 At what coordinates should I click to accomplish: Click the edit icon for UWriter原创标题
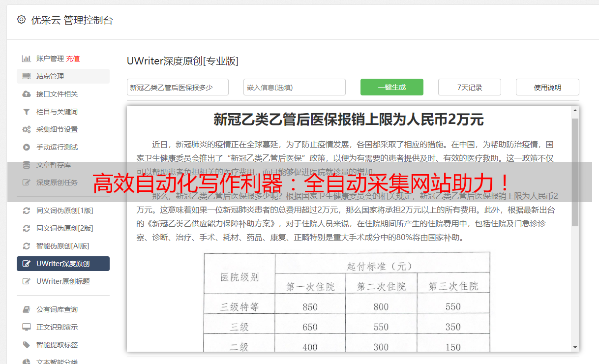tap(27, 281)
